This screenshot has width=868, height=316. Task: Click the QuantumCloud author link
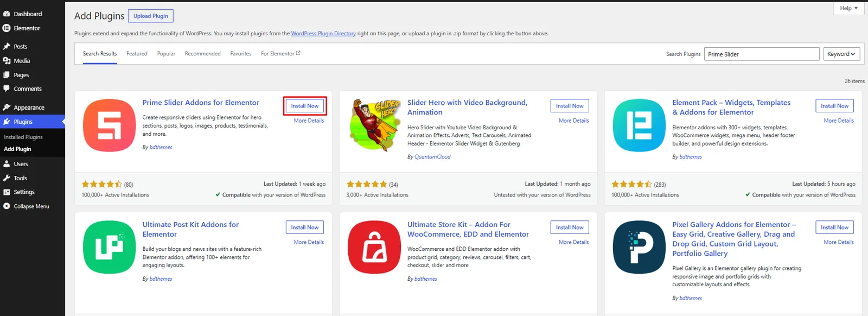(x=432, y=157)
